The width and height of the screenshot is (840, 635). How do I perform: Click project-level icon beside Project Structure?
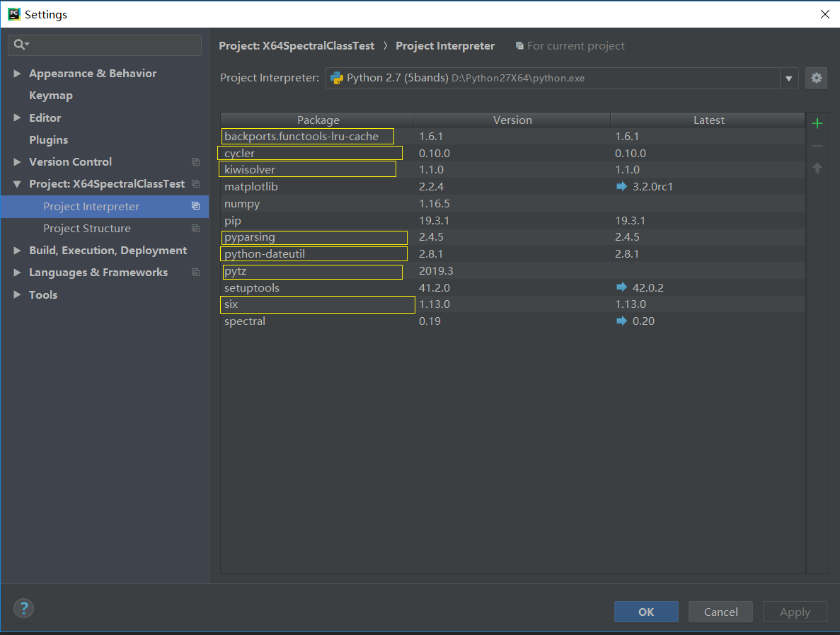coord(195,228)
